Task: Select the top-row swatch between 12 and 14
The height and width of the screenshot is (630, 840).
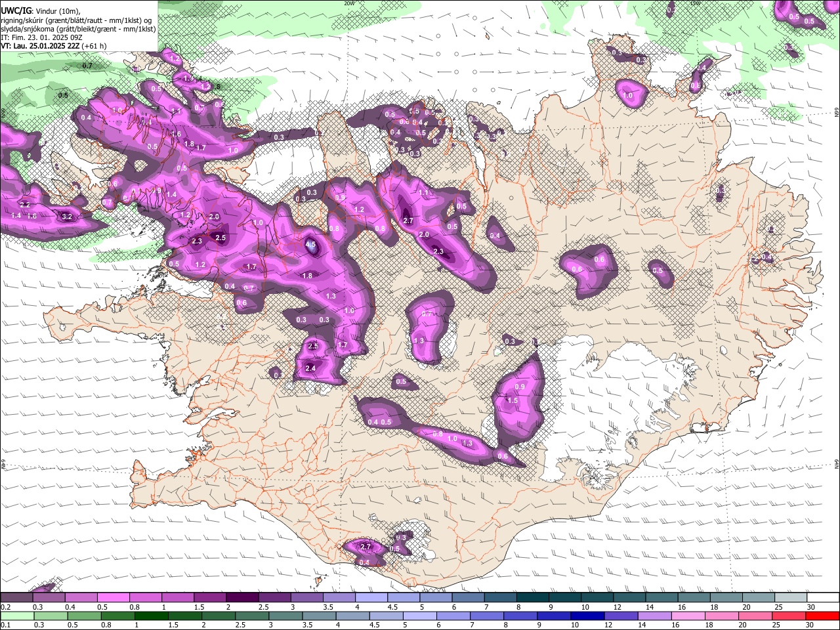Action: (629, 598)
